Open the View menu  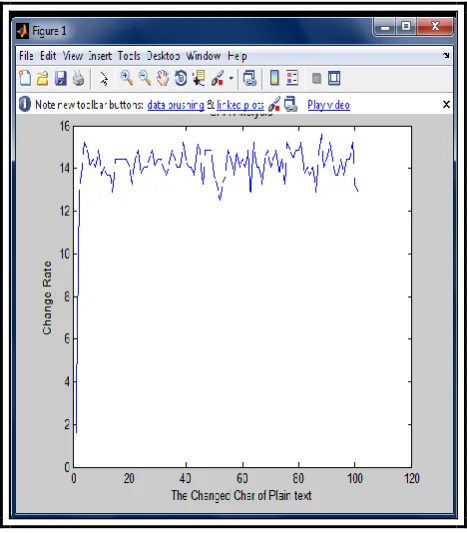pos(72,56)
